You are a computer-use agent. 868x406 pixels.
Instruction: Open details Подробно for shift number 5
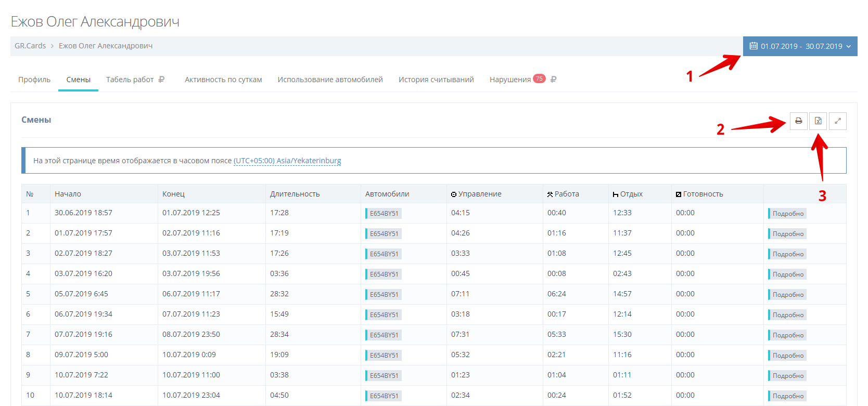(x=787, y=294)
